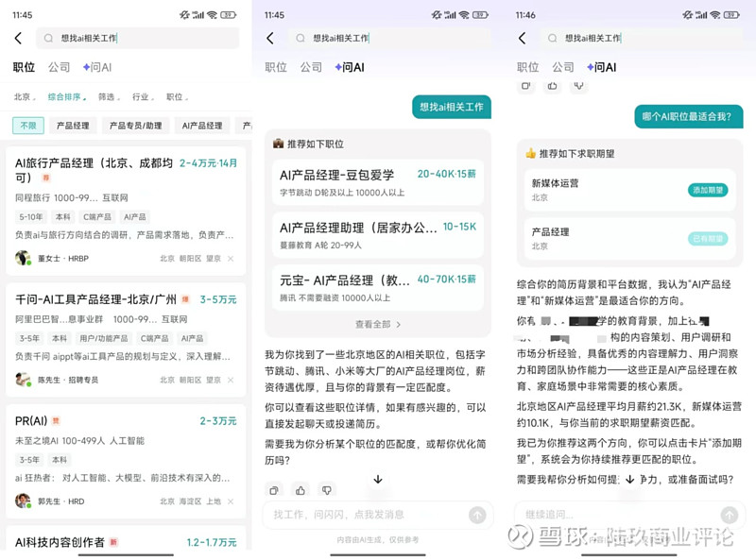Copy icon at top of right chat
Image resolution: width=756 pixels, height=560 pixels.
coord(525,86)
